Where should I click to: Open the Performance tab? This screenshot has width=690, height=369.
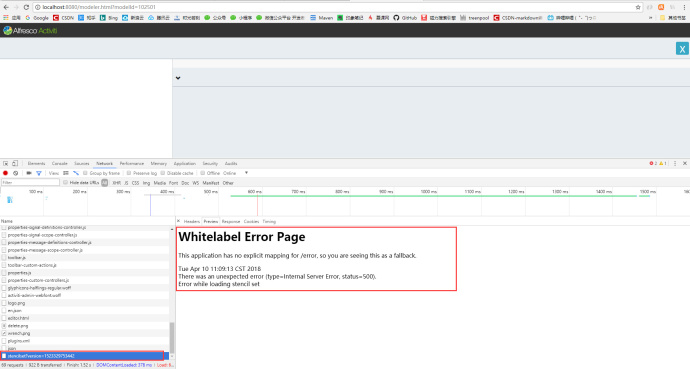(x=132, y=164)
